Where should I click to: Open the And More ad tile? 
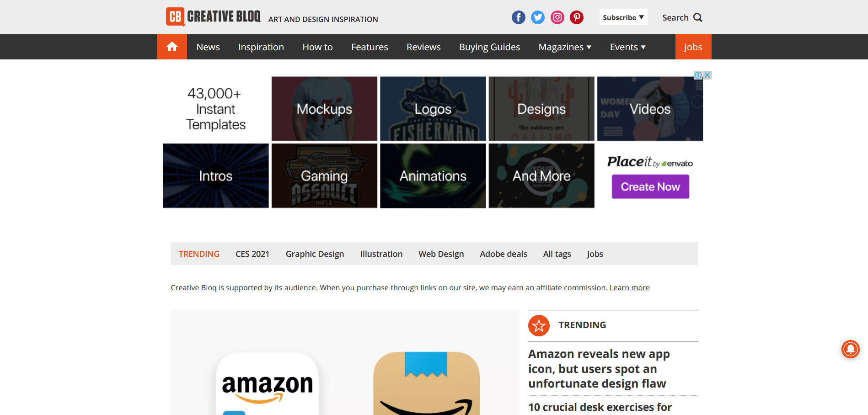(x=541, y=176)
